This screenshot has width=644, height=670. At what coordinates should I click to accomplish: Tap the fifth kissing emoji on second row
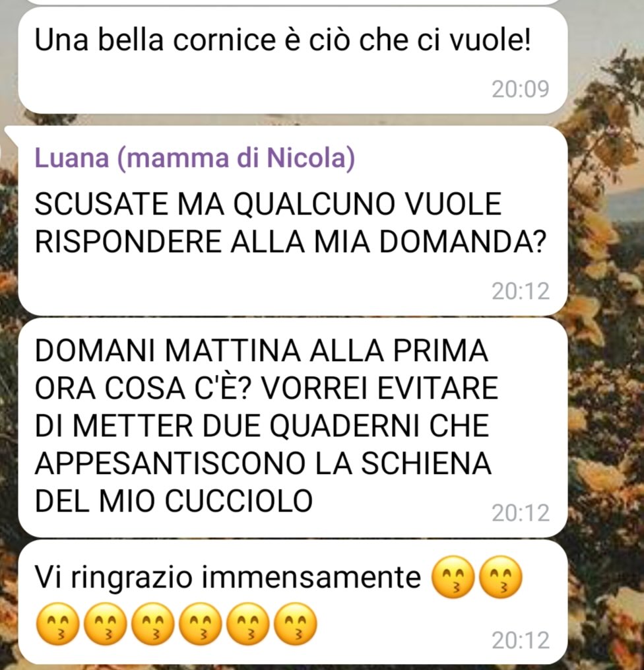point(247,624)
